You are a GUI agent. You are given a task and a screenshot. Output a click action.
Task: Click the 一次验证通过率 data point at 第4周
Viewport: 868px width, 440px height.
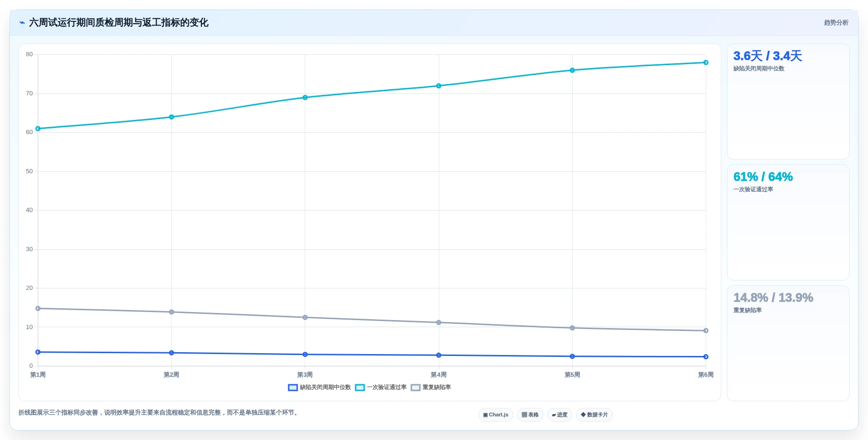click(x=439, y=85)
